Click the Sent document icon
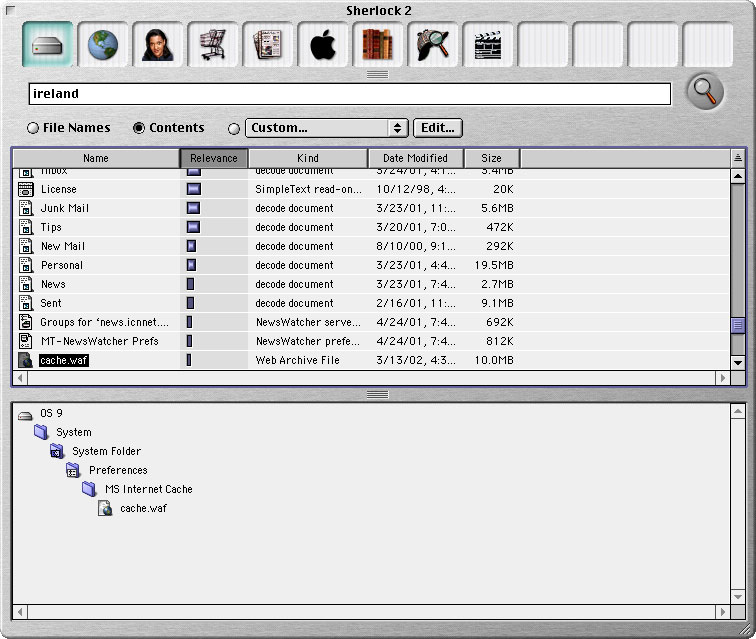756x639 pixels. coord(26,303)
